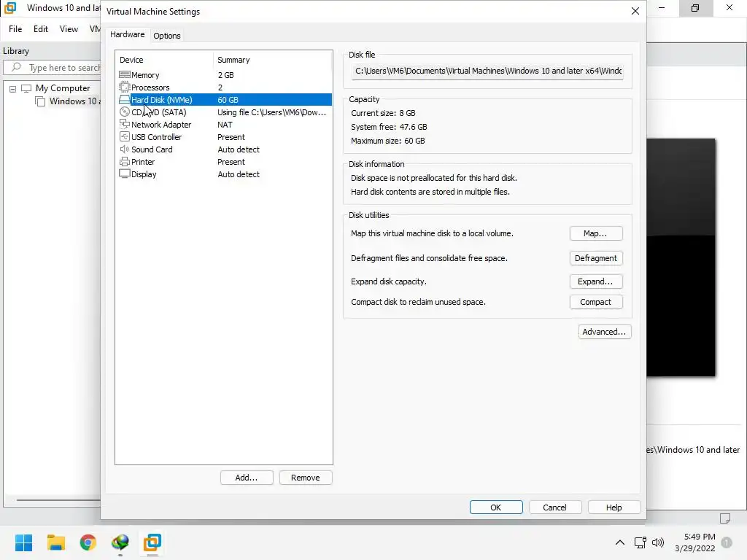Launch Chrome from the taskbar
747x560 pixels.
click(x=88, y=542)
